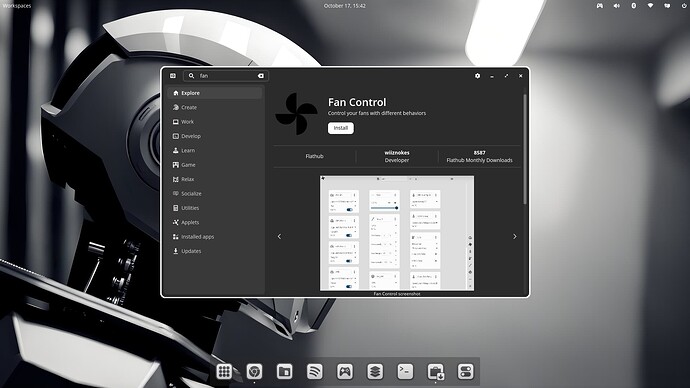Click into the search field
The width and height of the screenshot is (690, 388).
pos(226,76)
